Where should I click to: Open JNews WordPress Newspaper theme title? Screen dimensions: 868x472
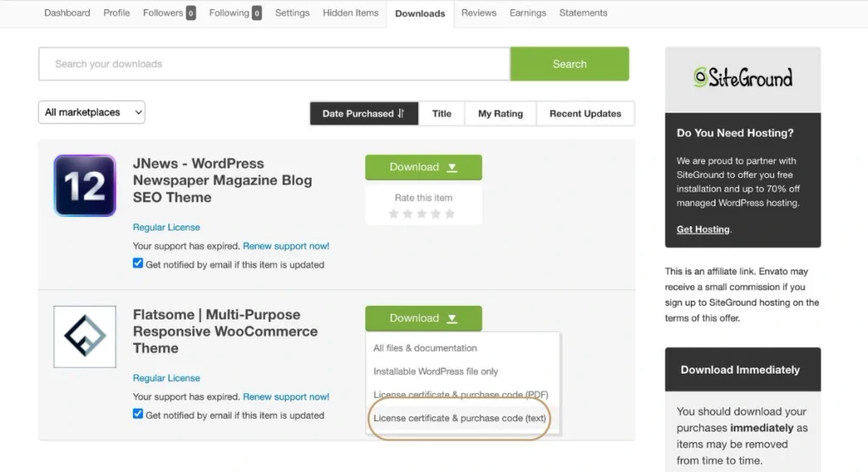tap(222, 180)
